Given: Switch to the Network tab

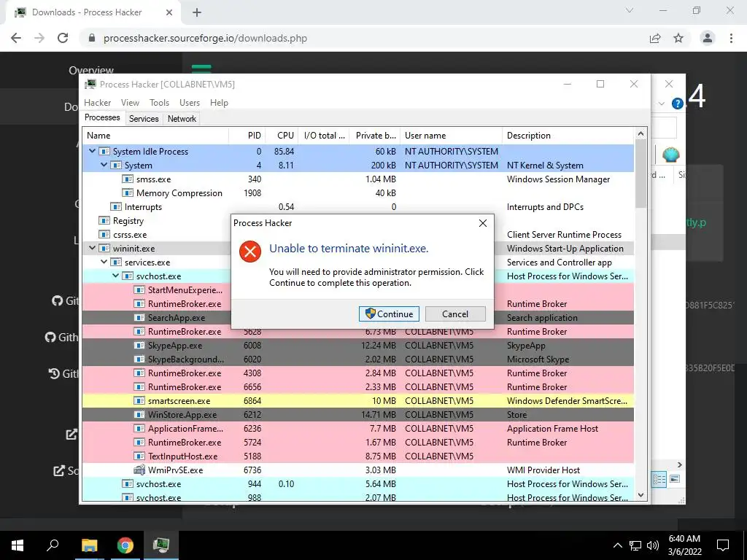Looking at the screenshot, I should point(182,119).
